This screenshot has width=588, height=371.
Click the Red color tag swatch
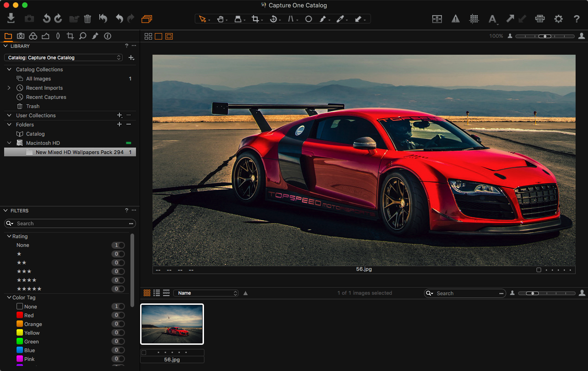[20, 315]
